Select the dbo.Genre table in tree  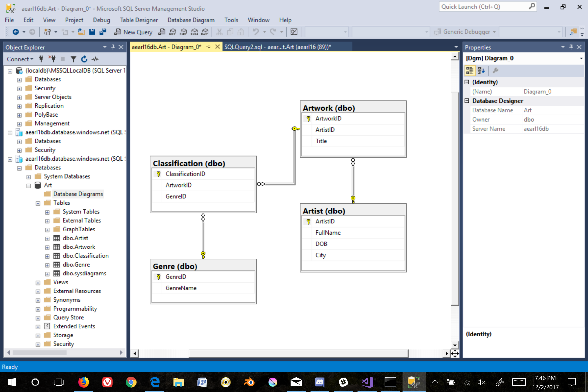click(x=76, y=265)
